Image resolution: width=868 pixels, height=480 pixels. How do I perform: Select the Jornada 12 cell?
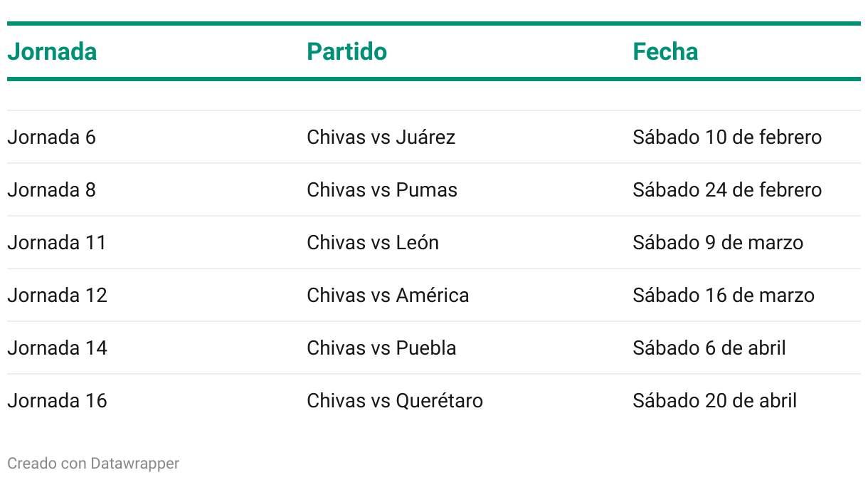[x=57, y=295]
